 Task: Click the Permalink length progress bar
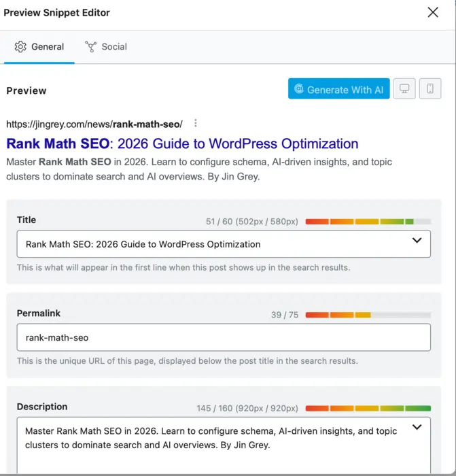pos(368,315)
